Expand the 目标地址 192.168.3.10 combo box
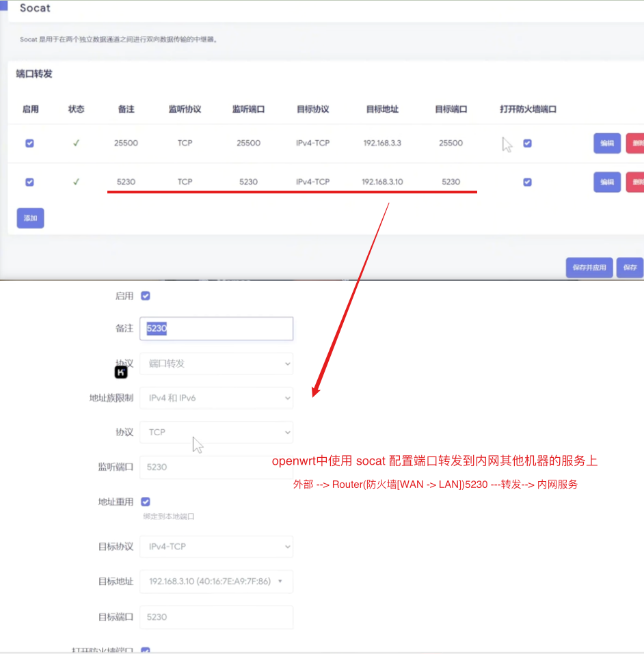The height and width of the screenshot is (654, 644). [x=216, y=582]
